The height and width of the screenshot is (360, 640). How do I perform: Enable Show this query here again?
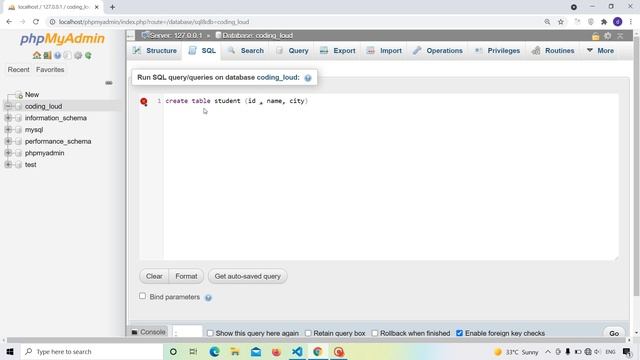tap(210, 333)
